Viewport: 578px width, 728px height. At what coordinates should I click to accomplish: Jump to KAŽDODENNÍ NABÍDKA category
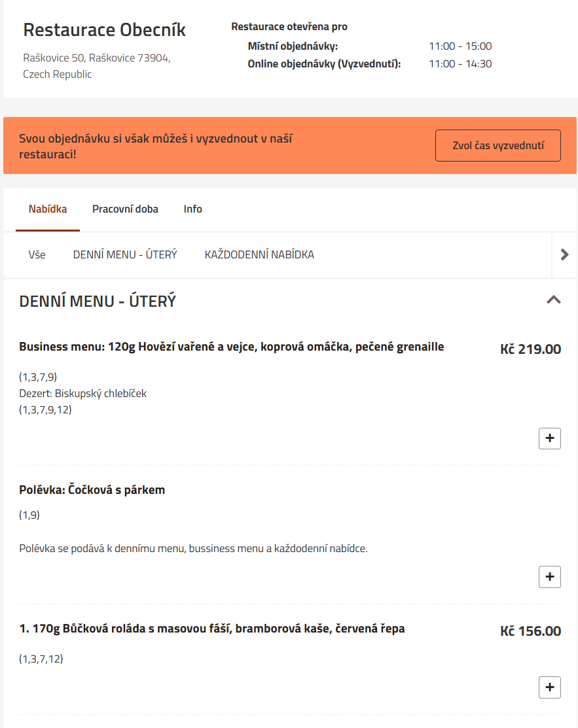click(x=259, y=254)
